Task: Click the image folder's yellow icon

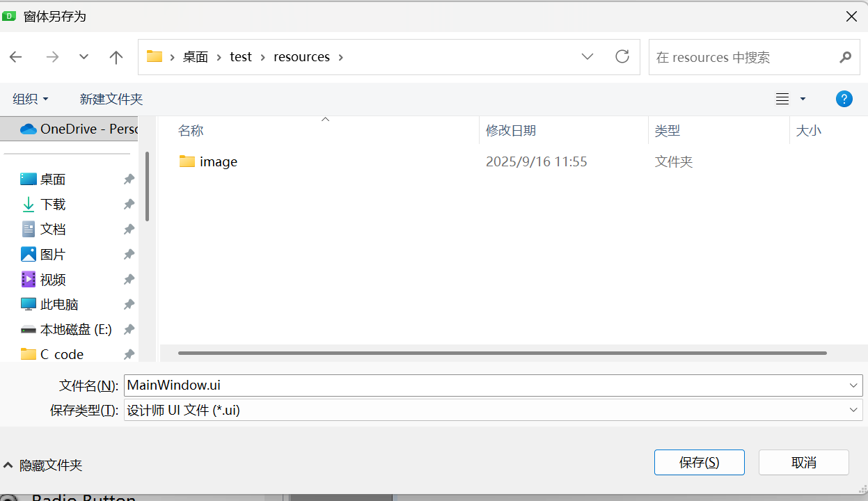Action: click(187, 161)
